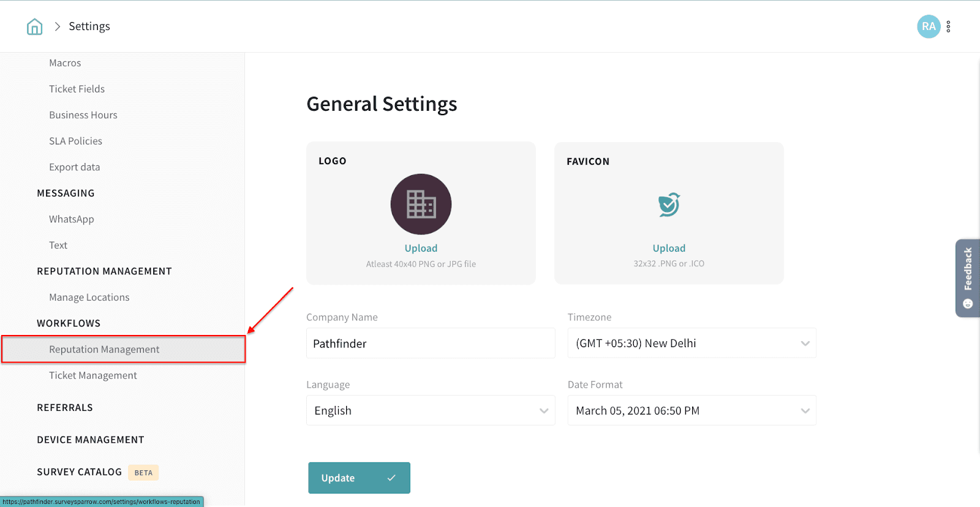The width and height of the screenshot is (980, 507).
Task: Open the Survey Catalog section
Action: tap(80, 472)
